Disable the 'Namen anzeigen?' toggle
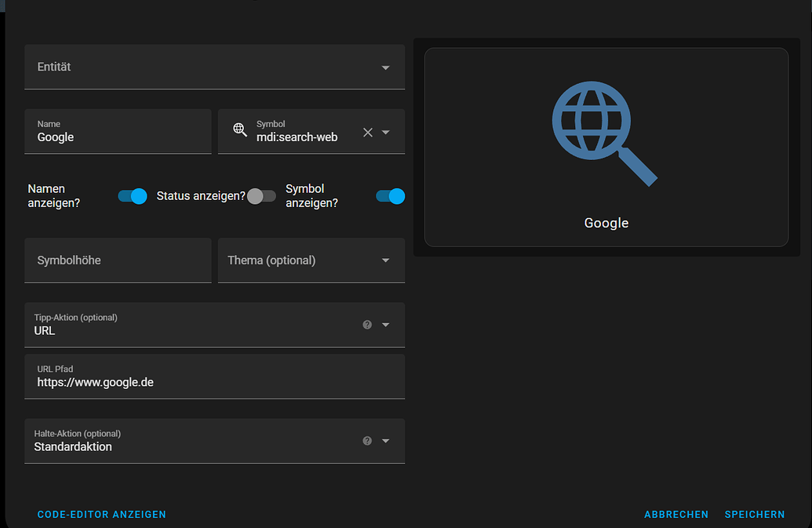The height and width of the screenshot is (528, 812). pos(132,196)
